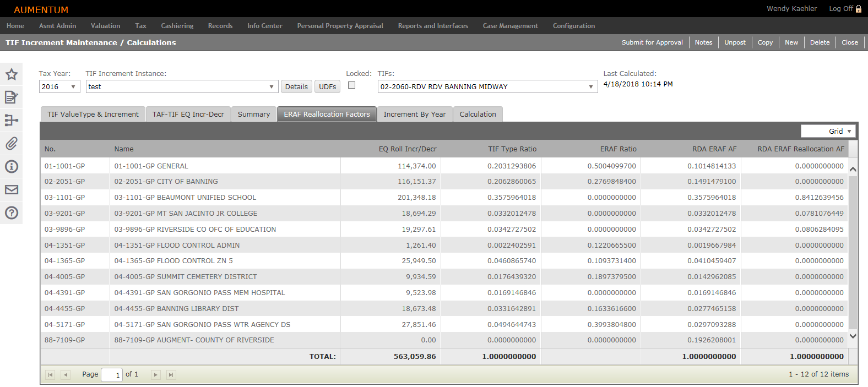
Task: Click Submit for Approval
Action: pyautogui.click(x=652, y=42)
